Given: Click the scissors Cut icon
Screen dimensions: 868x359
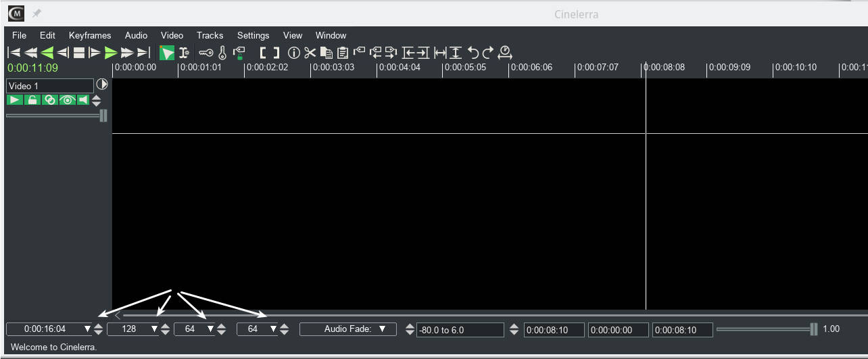Looking at the screenshot, I should click(310, 52).
